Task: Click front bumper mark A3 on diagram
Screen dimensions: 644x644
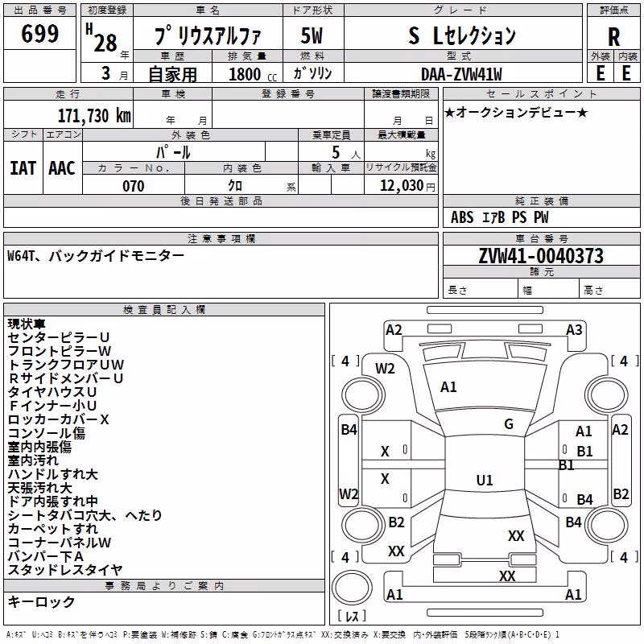Action: (574, 330)
